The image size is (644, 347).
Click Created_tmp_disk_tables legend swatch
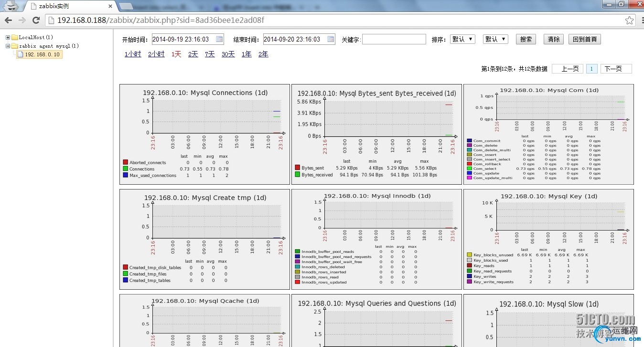point(126,267)
